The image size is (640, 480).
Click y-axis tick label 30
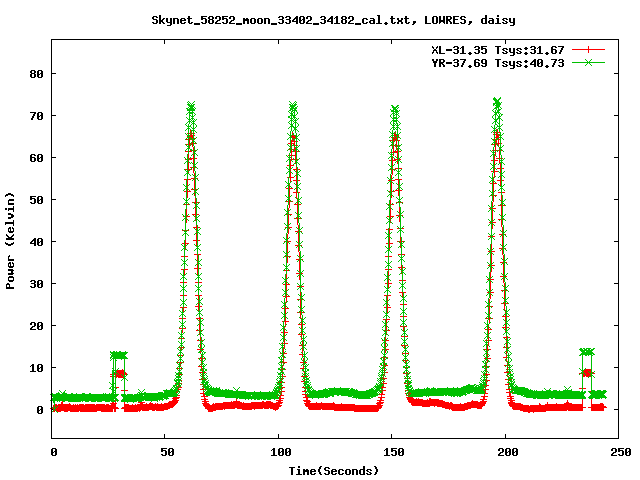[36, 284]
